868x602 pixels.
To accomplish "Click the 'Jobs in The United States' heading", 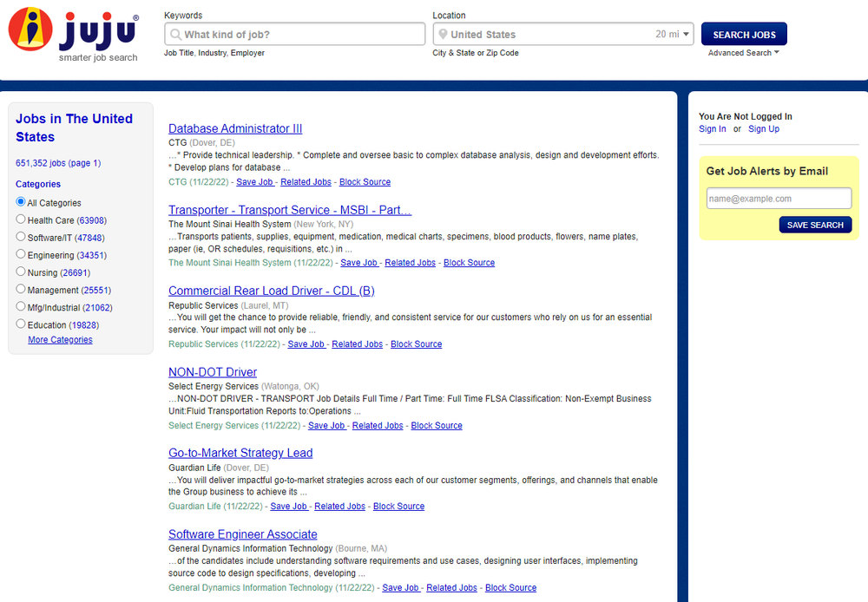I will click(x=74, y=128).
